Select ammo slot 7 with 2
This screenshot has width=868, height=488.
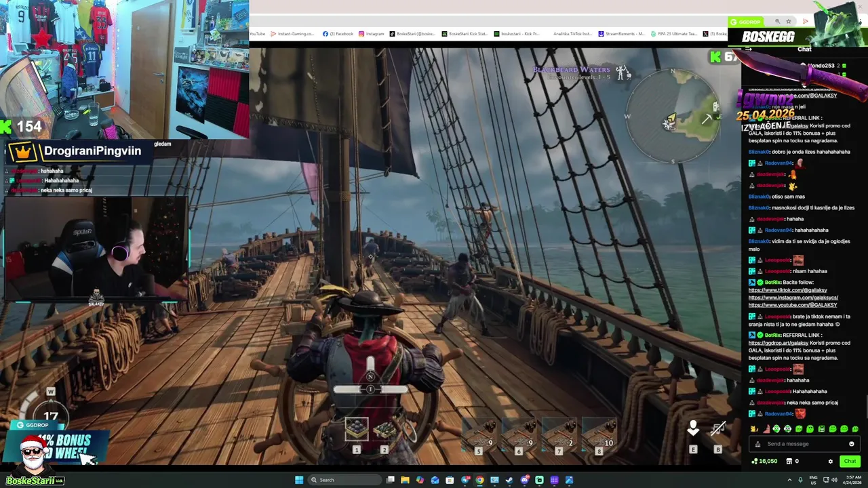point(559,434)
